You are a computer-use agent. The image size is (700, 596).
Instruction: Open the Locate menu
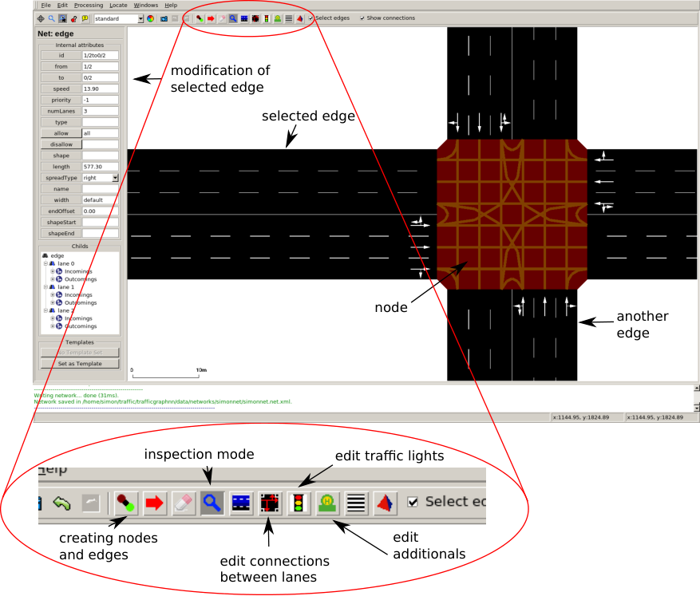tap(118, 6)
